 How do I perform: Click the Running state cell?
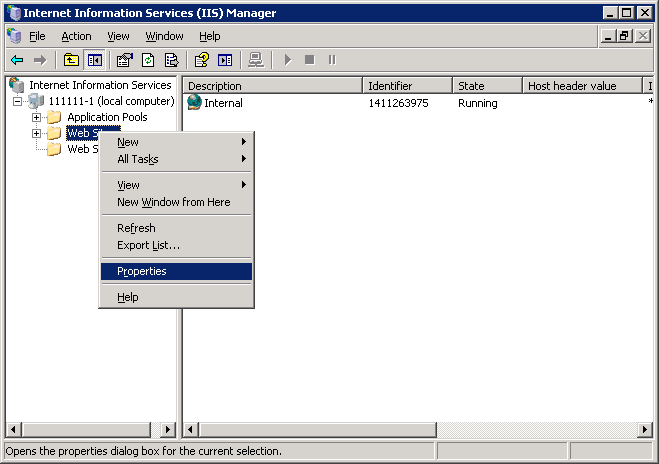point(477,103)
